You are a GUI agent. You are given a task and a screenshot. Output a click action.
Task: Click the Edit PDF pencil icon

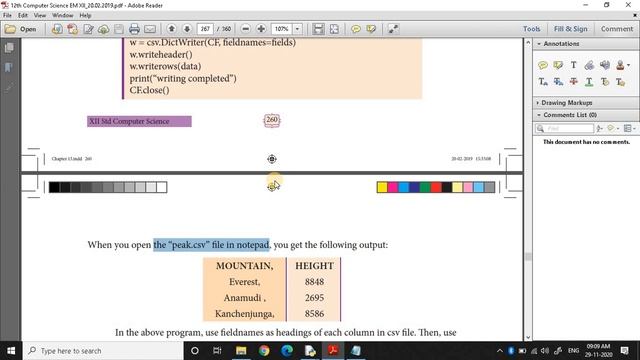pyautogui.click(x=88, y=29)
